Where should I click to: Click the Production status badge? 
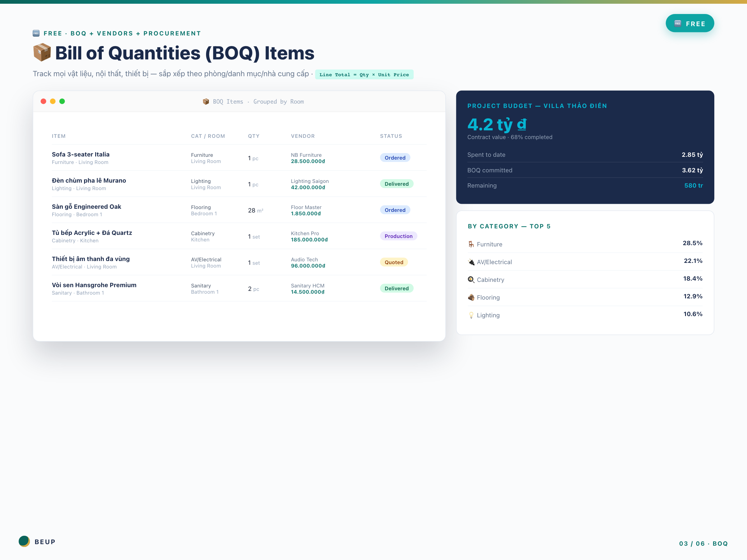click(398, 236)
